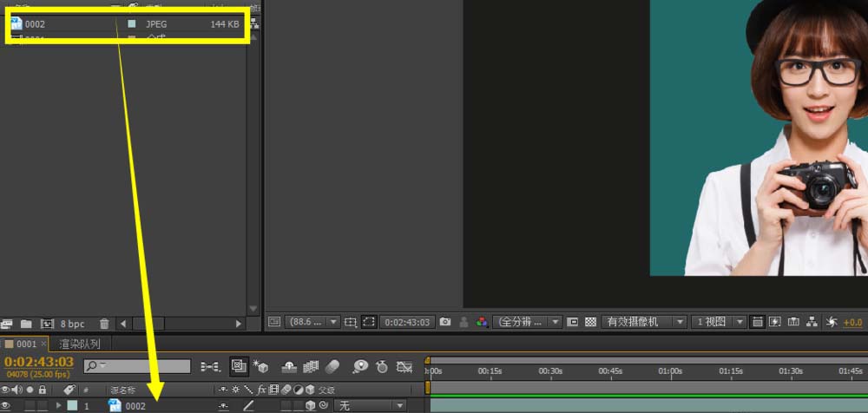Take a snapshot with the camera icon
This screenshot has height=413, width=868.
(445, 322)
